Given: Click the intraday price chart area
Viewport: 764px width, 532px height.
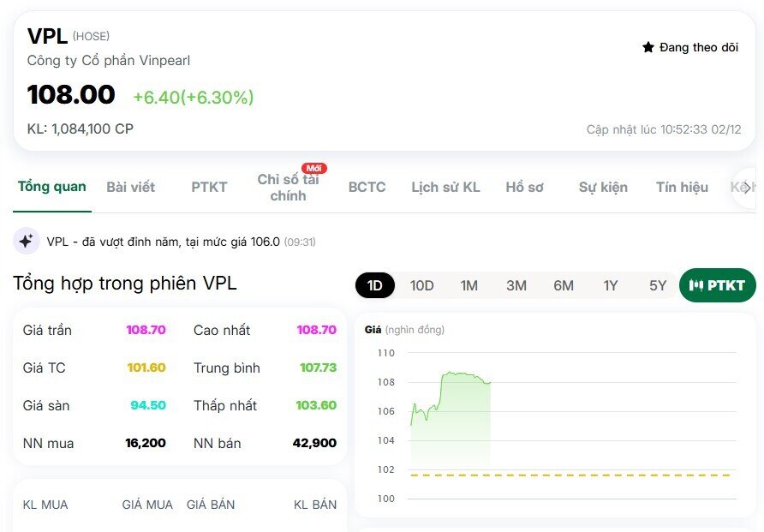Looking at the screenshot, I should (x=557, y=403).
